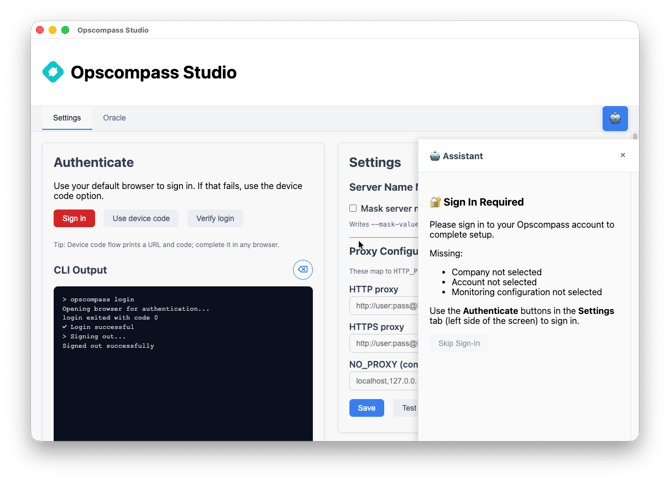Click the 'opscompass login' command line
The width and height of the screenshot is (670, 482).
pos(98,299)
